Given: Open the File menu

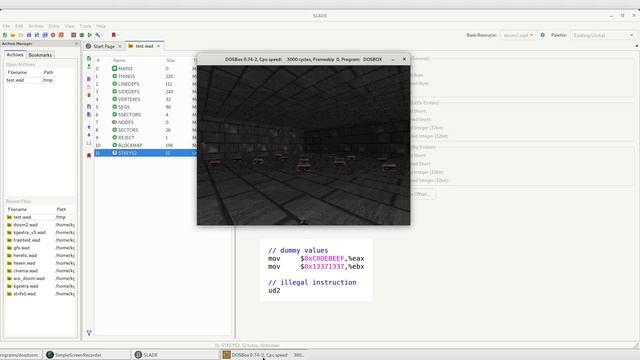Looking at the screenshot, I should pyautogui.click(x=6, y=26).
